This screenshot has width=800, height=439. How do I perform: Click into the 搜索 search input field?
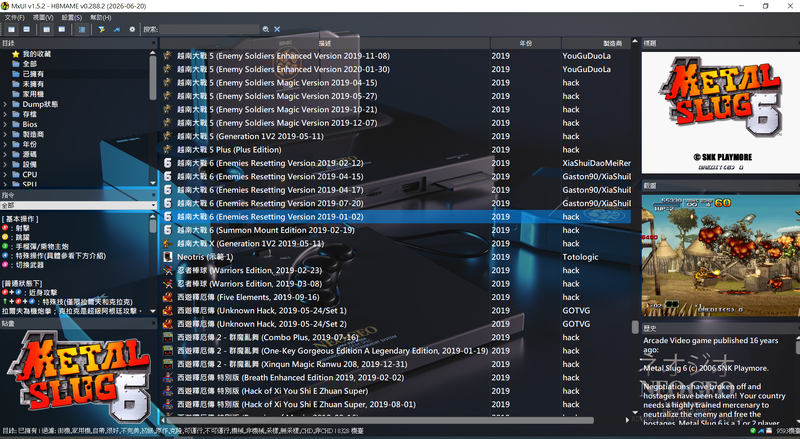click(x=209, y=30)
